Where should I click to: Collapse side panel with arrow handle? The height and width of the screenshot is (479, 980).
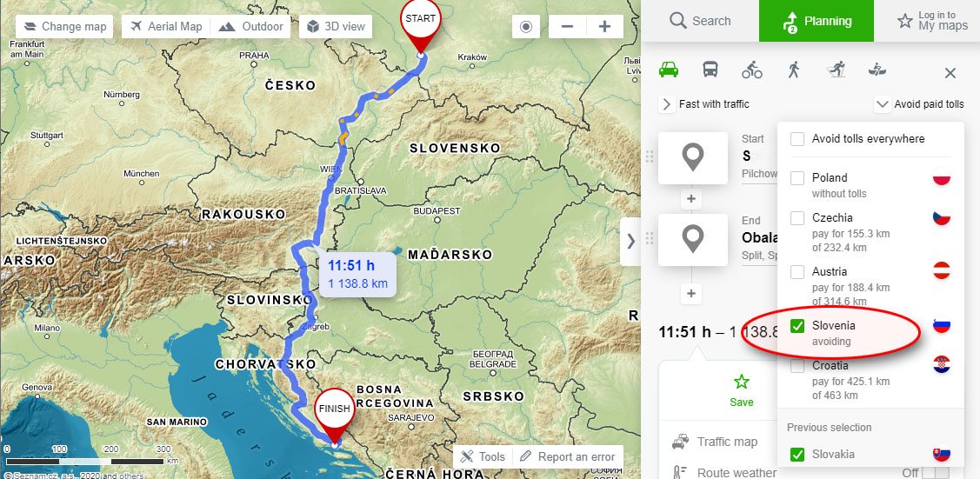[x=630, y=240]
